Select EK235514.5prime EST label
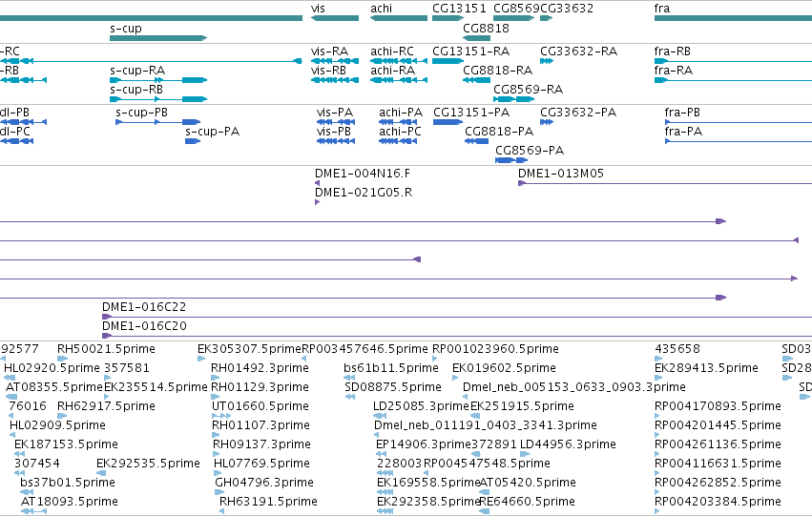The height and width of the screenshot is (516, 812). click(x=156, y=387)
